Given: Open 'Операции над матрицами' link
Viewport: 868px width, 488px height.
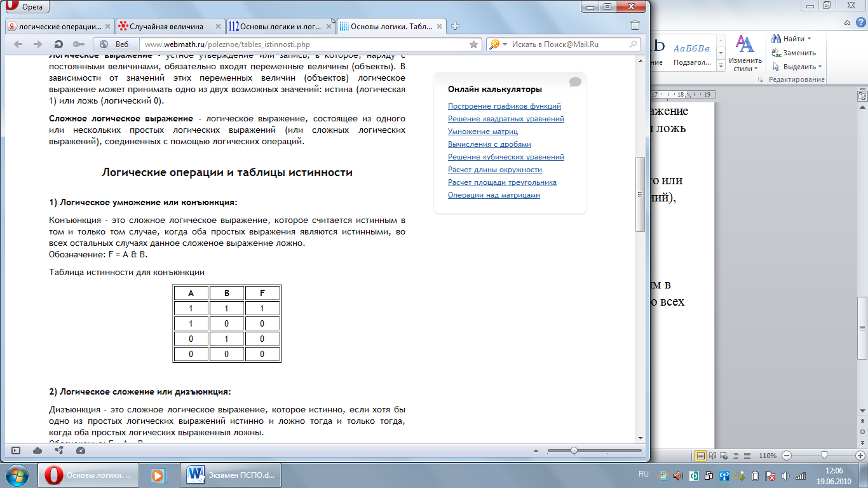Looking at the screenshot, I should tap(494, 195).
